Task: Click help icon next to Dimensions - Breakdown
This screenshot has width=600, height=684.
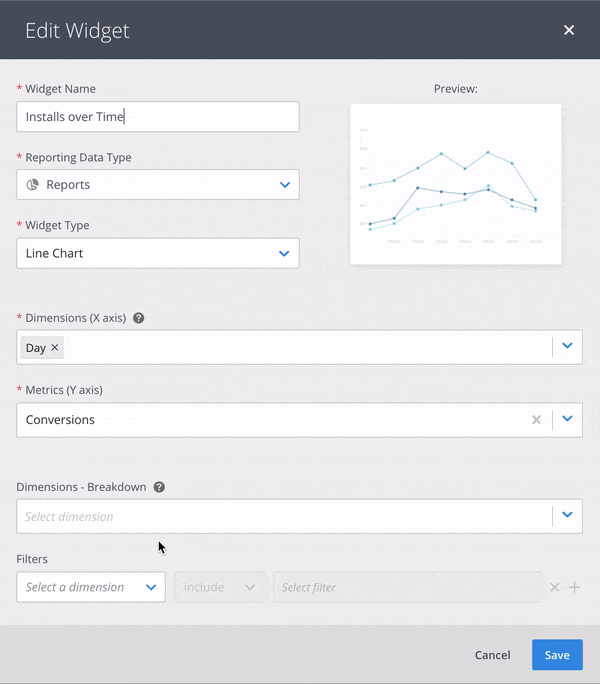Action: coord(159,487)
